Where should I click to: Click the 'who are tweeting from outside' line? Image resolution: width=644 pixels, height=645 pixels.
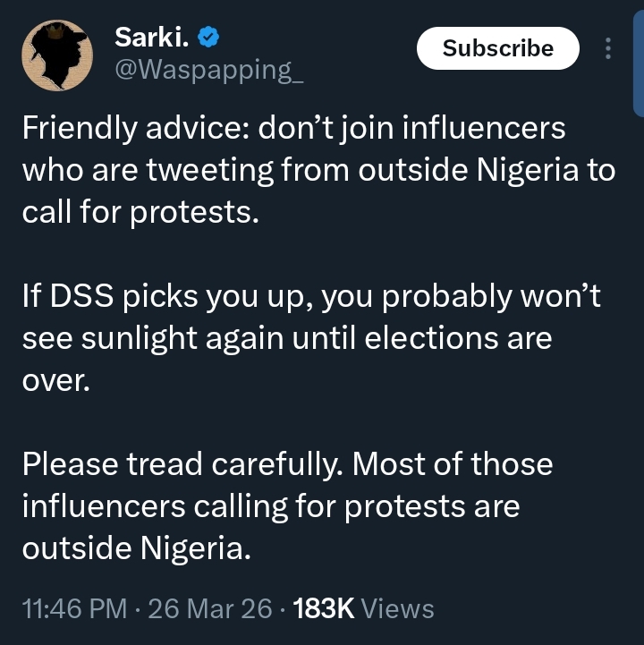(x=318, y=170)
